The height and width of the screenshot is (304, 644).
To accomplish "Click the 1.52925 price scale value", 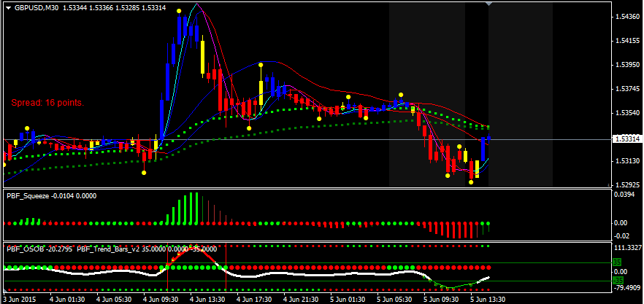I will 626,185.
